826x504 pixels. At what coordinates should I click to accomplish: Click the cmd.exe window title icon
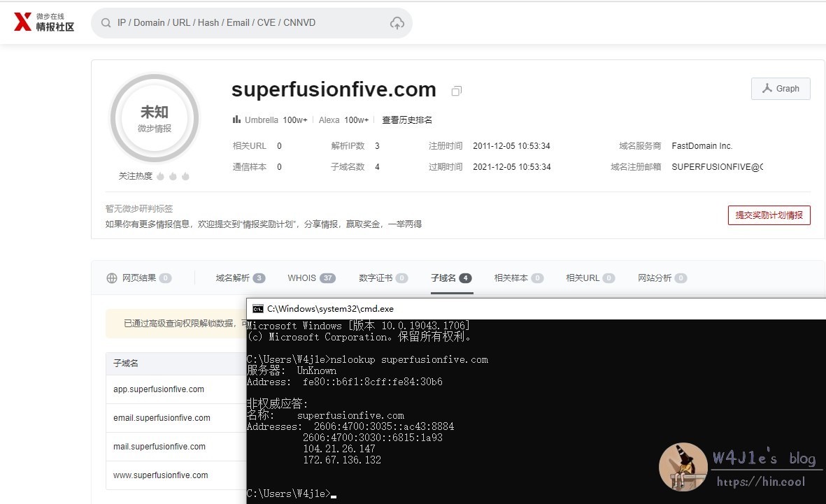[257, 308]
